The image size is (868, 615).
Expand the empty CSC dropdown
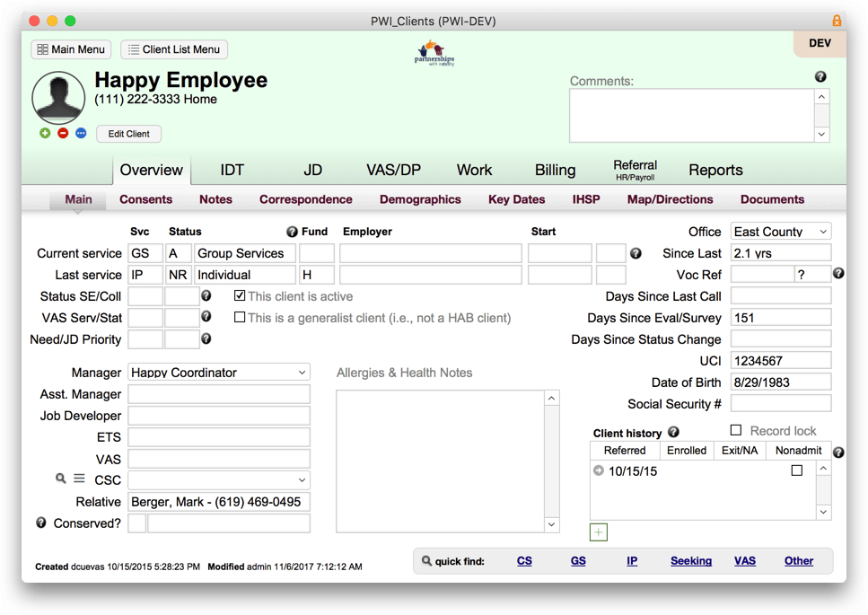pyautogui.click(x=218, y=480)
